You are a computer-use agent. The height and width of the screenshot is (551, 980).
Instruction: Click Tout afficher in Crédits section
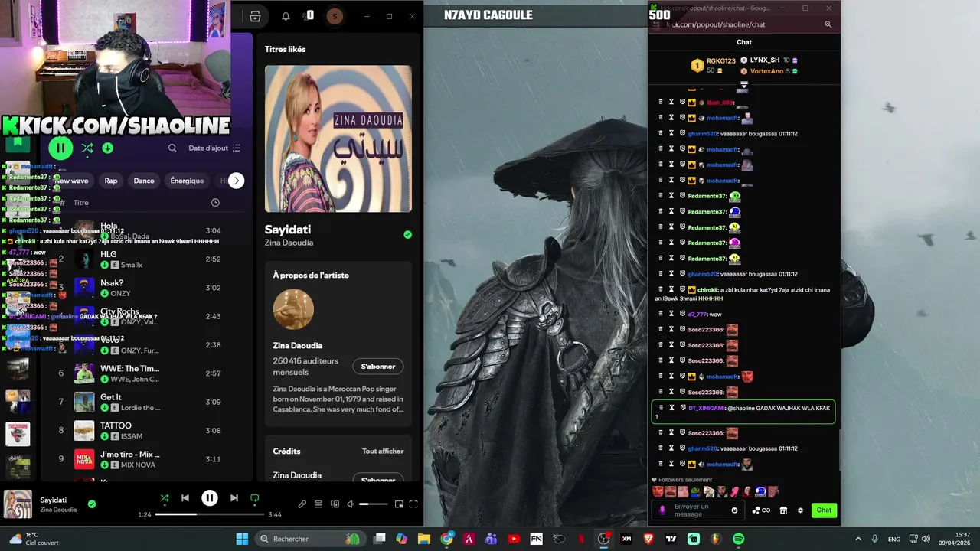[x=383, y=452]
